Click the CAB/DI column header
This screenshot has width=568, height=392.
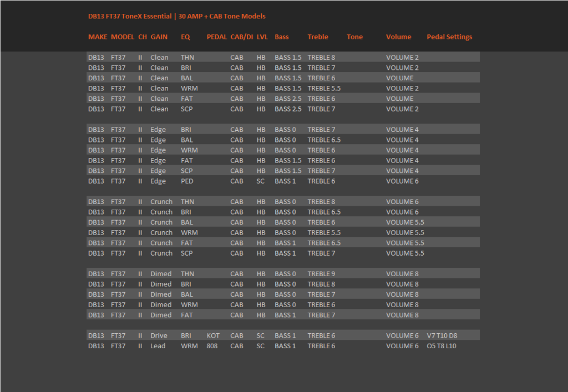[x=242, y=37]
